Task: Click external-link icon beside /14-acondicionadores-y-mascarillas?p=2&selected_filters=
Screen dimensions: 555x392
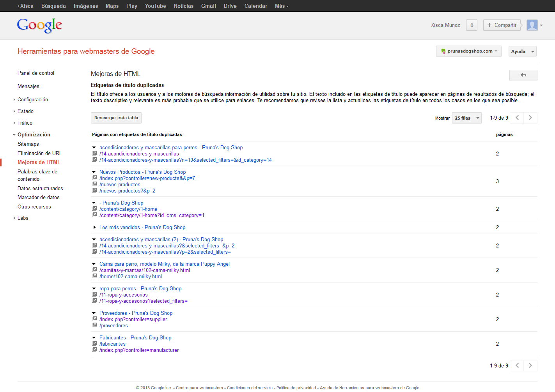Action: (94, 251)
